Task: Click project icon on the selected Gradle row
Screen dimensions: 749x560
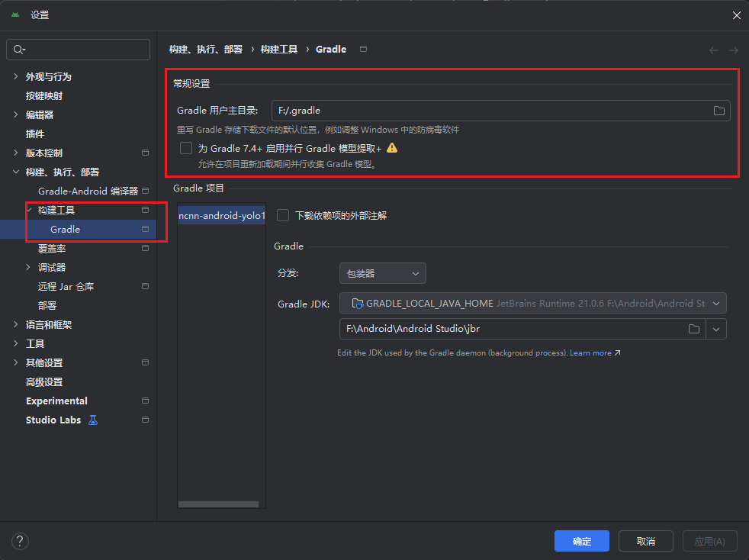Action: pyautogui.click(x=145, y=230)
